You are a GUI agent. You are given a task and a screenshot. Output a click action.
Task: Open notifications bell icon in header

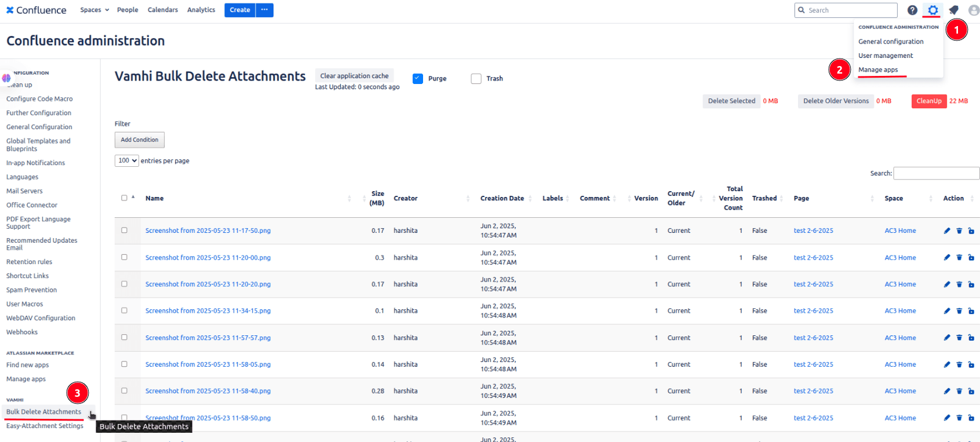click(953, 10)
